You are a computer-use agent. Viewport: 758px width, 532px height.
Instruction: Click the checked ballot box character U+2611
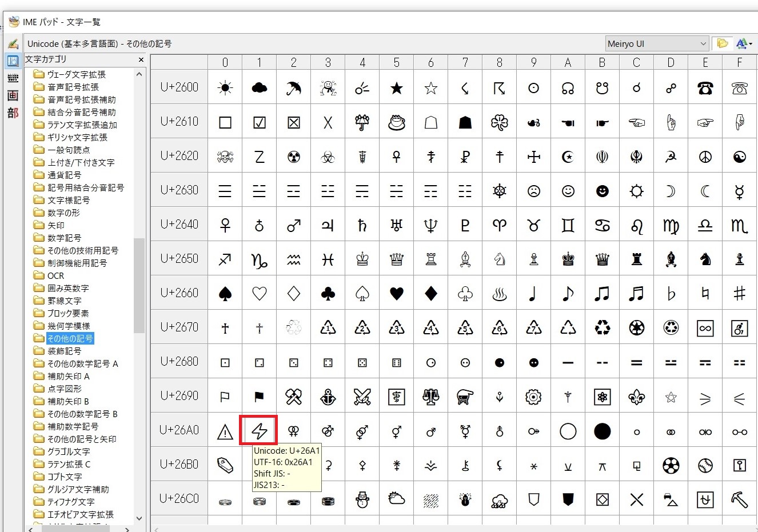point(259,122)
